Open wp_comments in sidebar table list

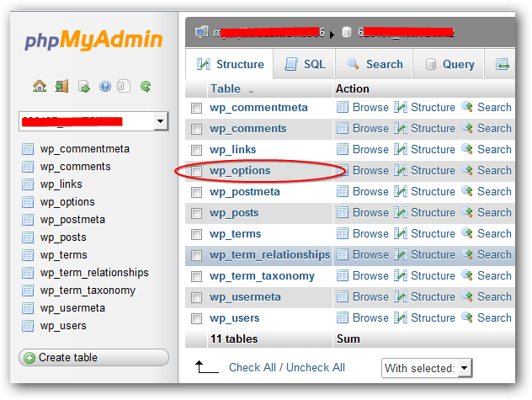(75, 167)
